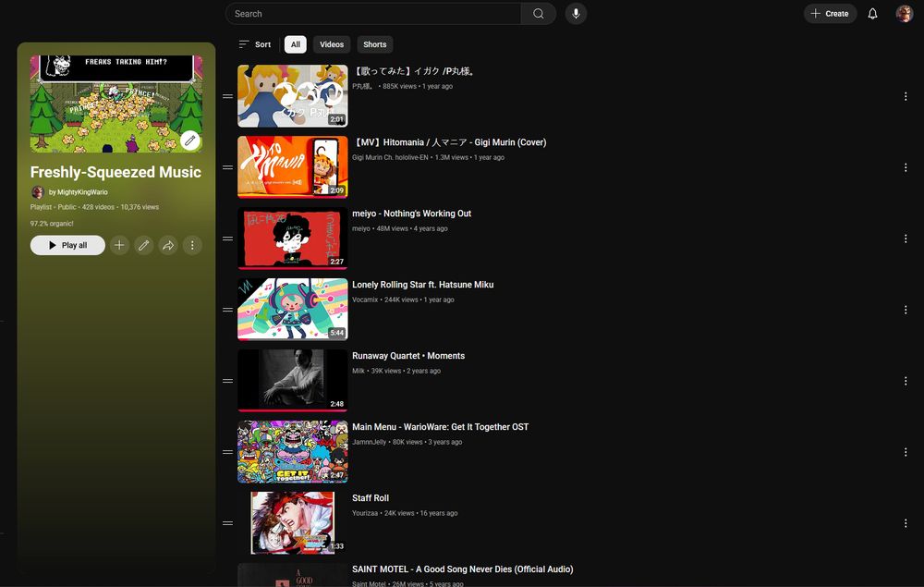Open the イガク P丸様 thumbnail
924x587 pixels.
292,96
